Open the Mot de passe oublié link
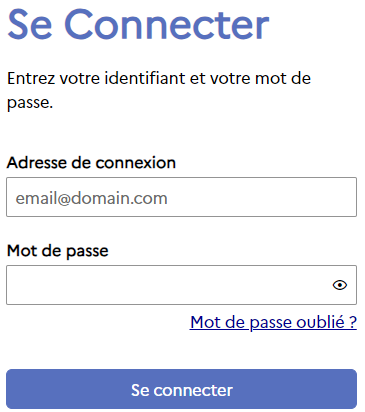Image resolution: width=365 pixels, height=412 pixels. [273, 322]
